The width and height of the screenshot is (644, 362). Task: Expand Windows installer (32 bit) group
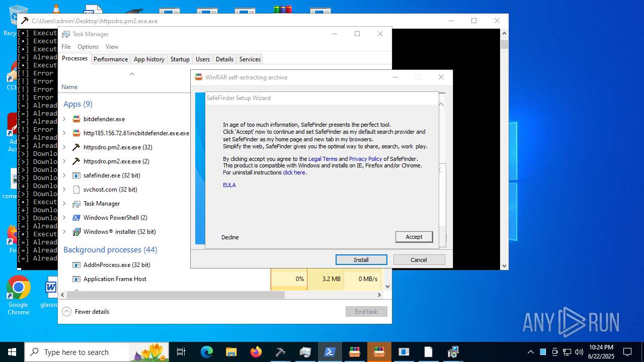(64, 232)
